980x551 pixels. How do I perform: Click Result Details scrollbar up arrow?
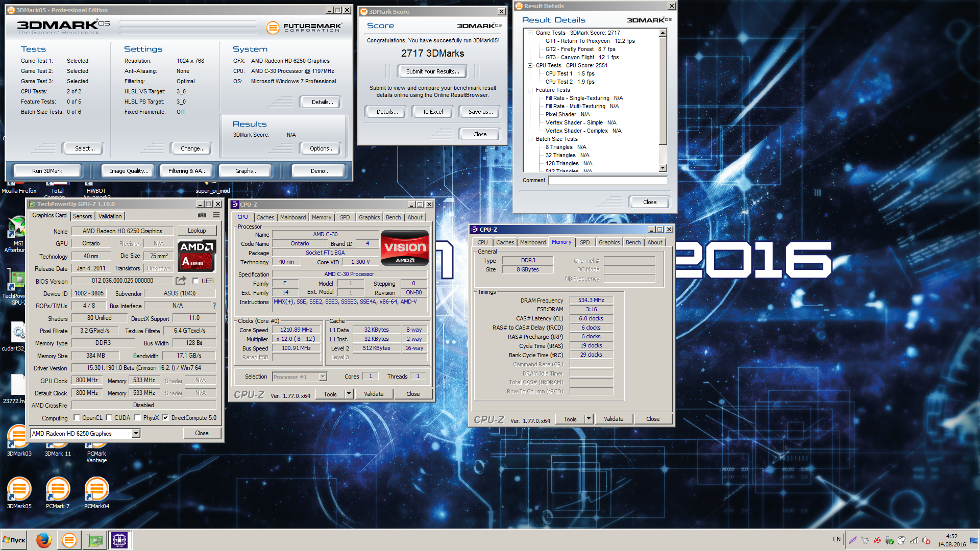[x=663, y=33]
